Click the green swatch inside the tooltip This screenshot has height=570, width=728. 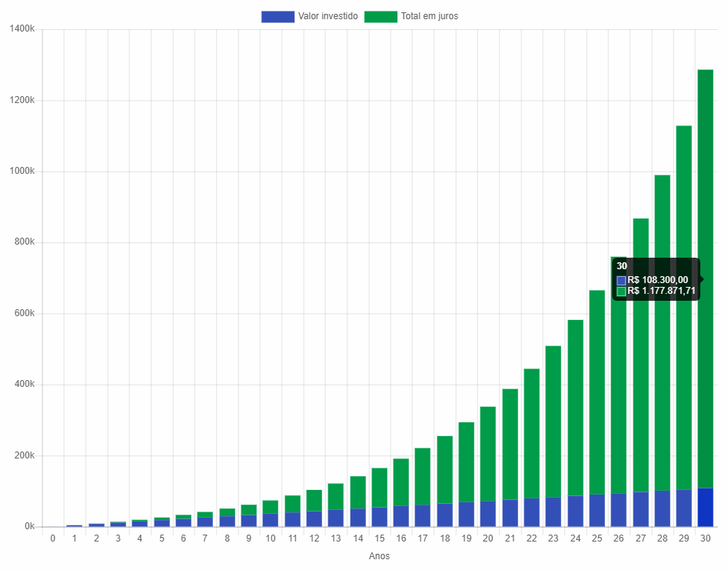621,292
